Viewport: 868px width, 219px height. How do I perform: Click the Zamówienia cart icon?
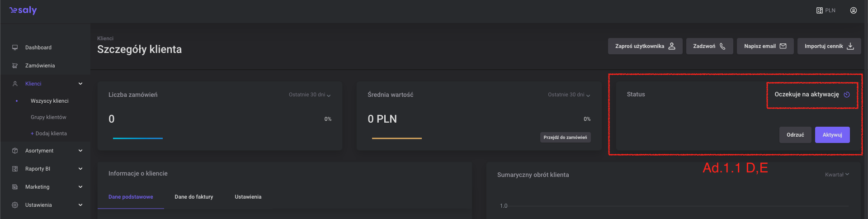(x=15, y=66)
